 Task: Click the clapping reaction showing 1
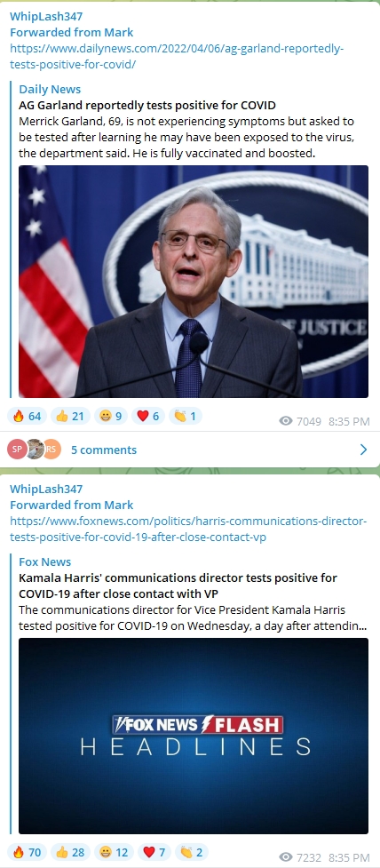[186, 416]
